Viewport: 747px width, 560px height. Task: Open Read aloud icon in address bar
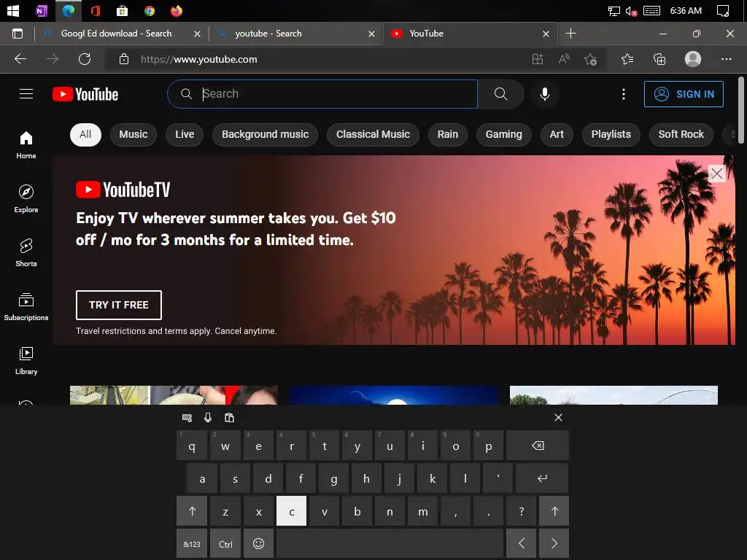coord(564,59)
